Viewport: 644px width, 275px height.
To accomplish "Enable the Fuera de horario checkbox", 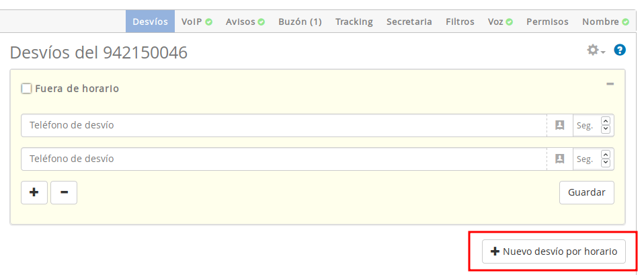I will [27, 88].
